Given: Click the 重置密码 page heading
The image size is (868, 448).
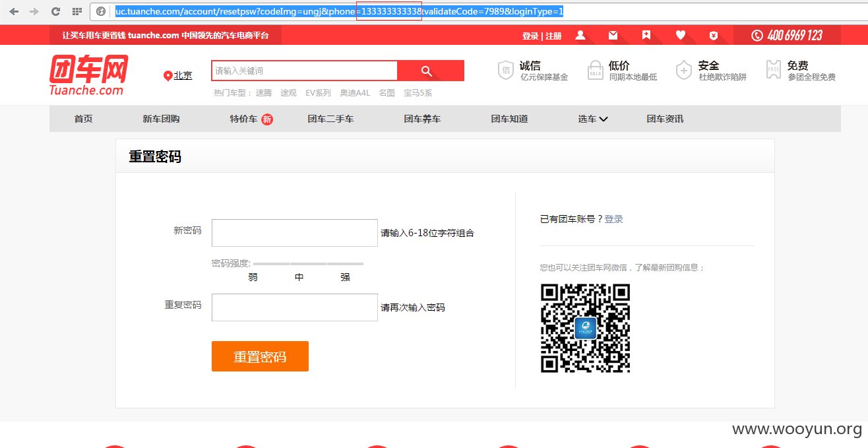Looking at the screenshot, I should point(155,157).
